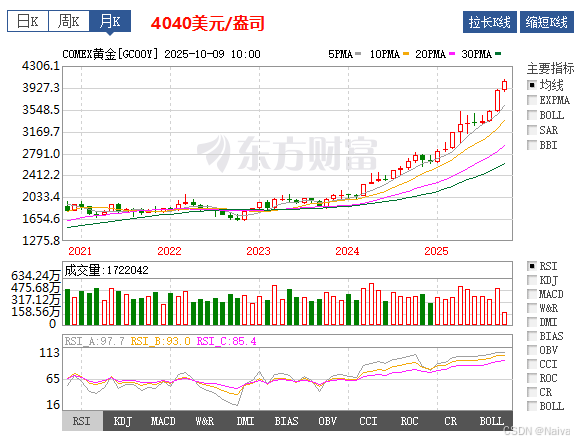Click the 4040美元/盎司 price text

coord(208,23)
